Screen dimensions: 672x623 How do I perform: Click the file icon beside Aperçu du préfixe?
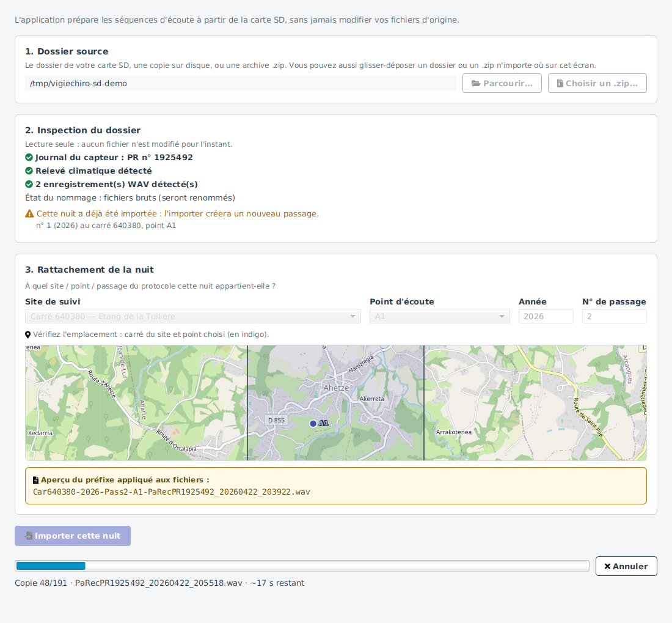pos(36,480)
